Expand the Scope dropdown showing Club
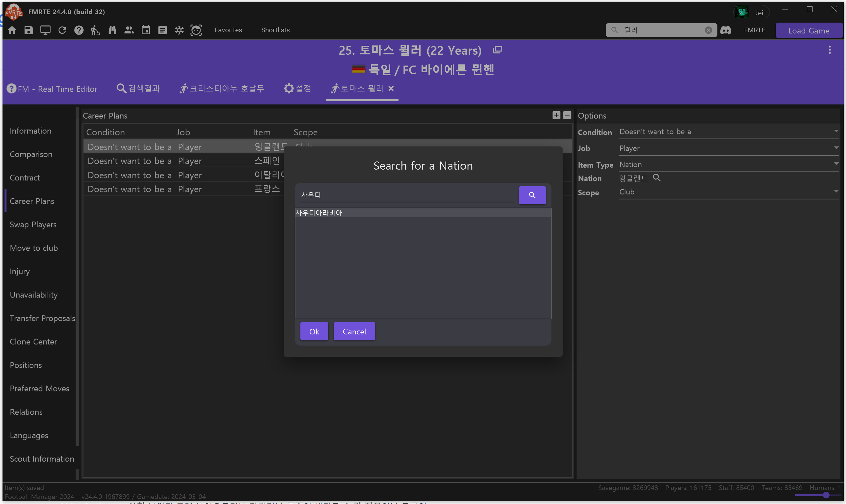Viewport: 846px width, 504px height. coord(835,192)
